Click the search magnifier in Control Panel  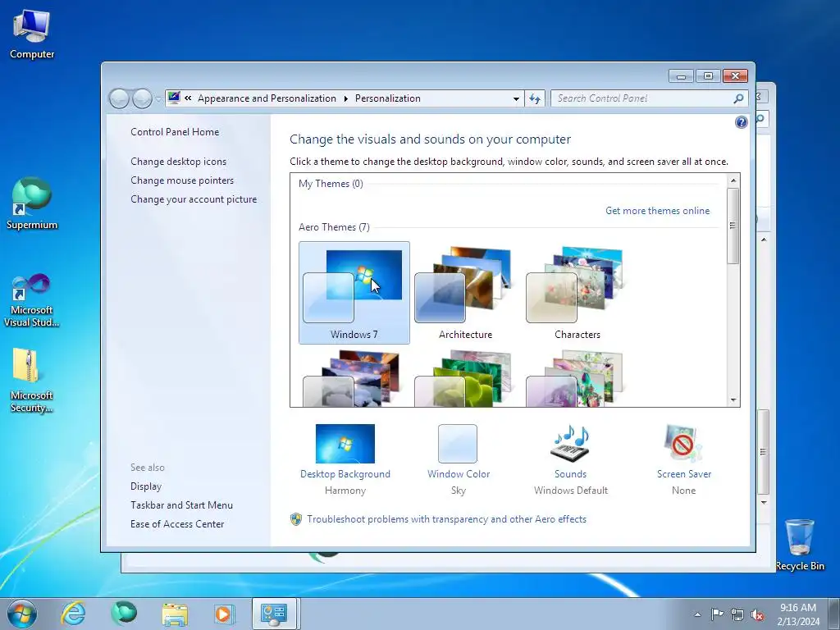pos(739,98)
